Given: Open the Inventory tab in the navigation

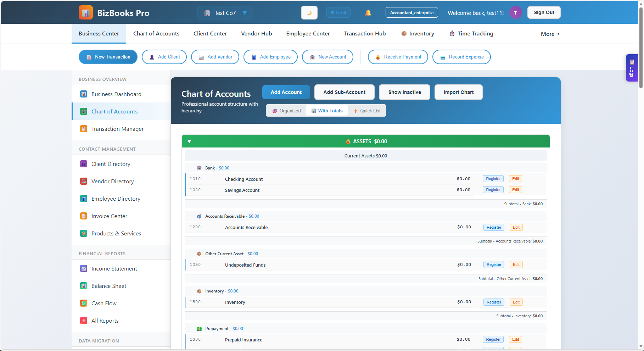Looking at the screenshot, I should (421, 33).
